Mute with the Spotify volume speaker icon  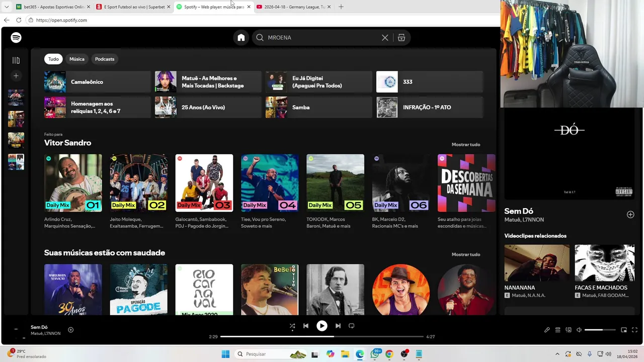coord(579,330)
